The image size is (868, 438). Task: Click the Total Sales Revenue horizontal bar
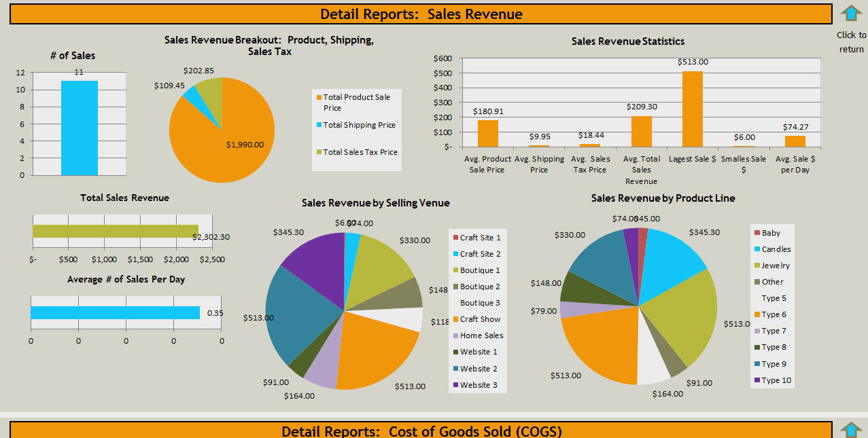point(116,232)
